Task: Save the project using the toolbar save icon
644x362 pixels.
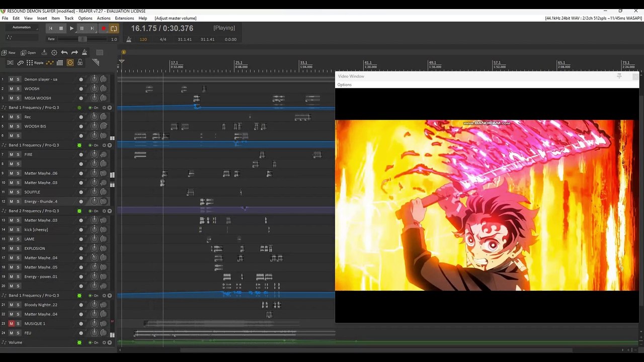Action: point(44,52)
